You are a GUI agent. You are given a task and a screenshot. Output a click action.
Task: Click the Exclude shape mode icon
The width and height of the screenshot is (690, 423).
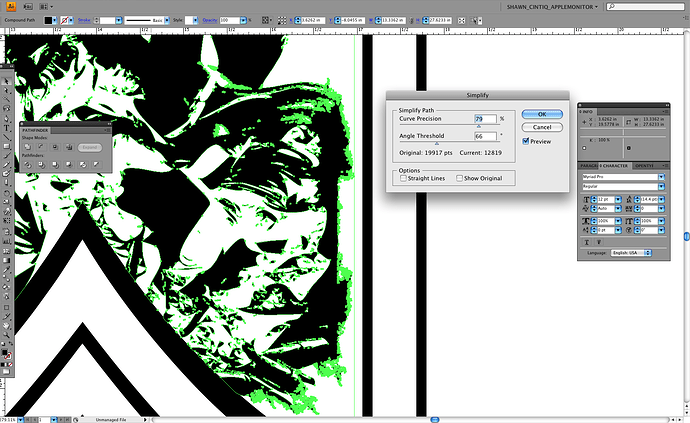point(69,147)
